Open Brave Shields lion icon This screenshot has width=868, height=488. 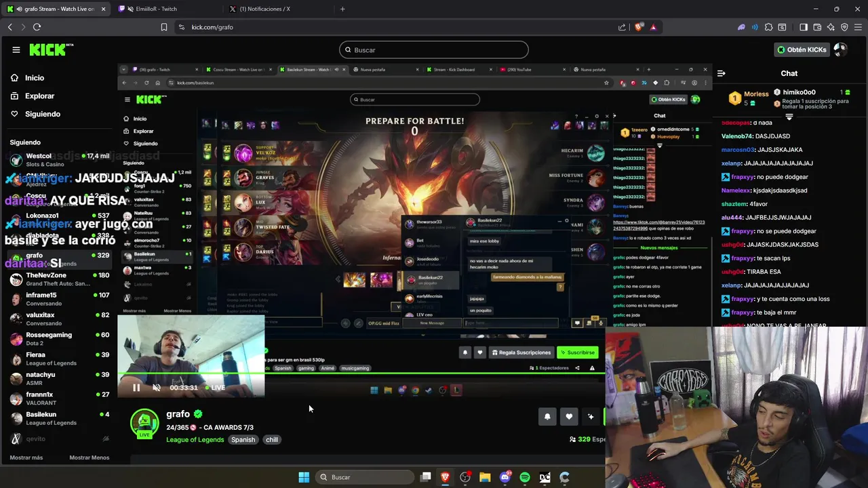click(x=638, y=27)
